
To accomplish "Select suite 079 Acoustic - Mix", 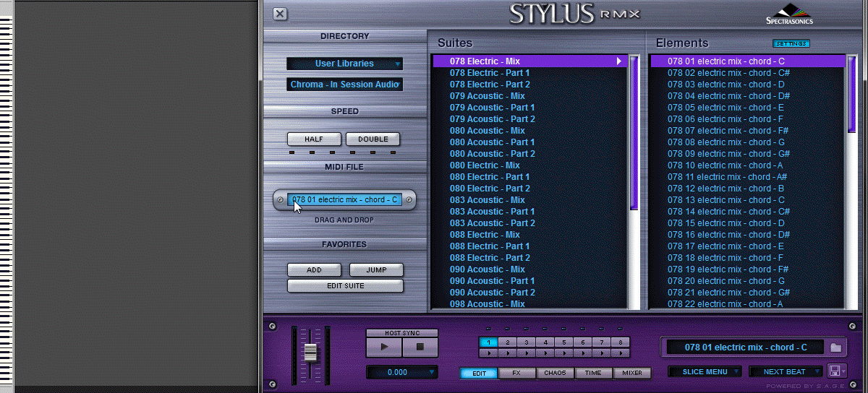I will [531, 96].
